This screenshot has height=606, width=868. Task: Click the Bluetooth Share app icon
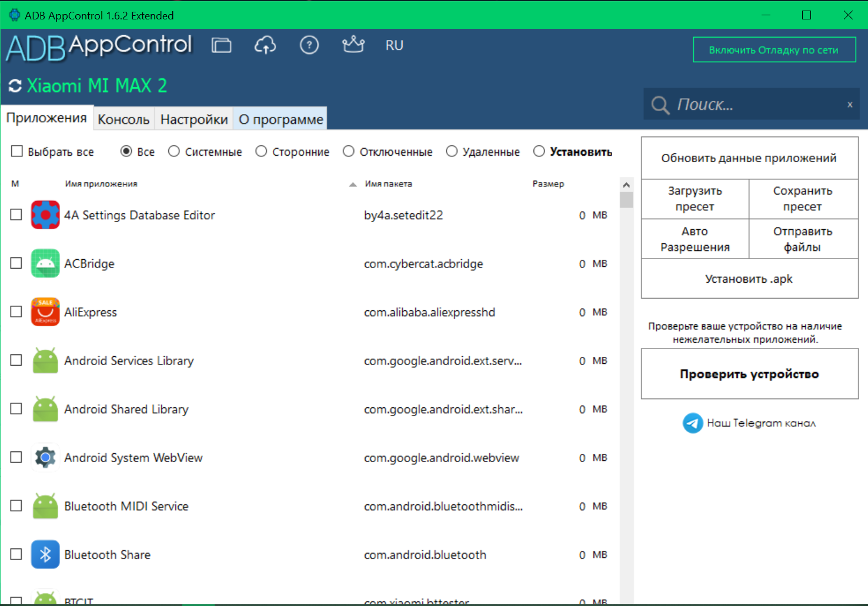point(45,555)
